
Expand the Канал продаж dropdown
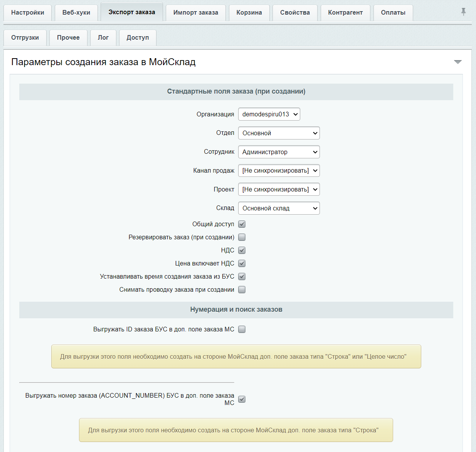point(279,170)
